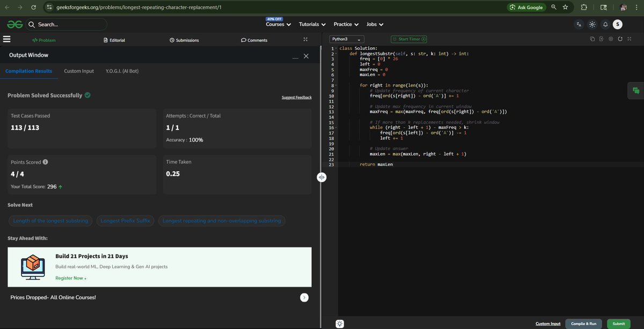Open the user profile avatar S
Viewport: 644px width, 329px height.
[618, 24]
